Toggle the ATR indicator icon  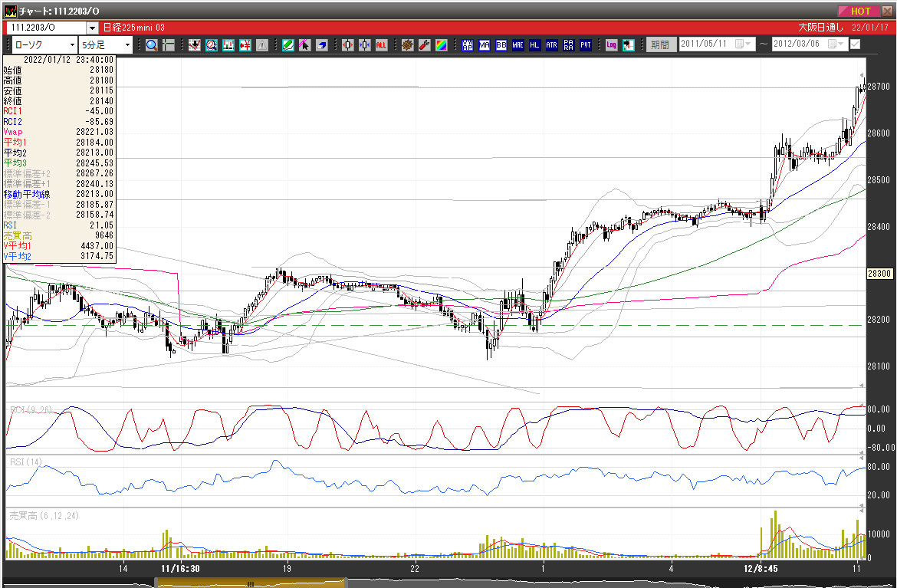click(x=551, y=44)
